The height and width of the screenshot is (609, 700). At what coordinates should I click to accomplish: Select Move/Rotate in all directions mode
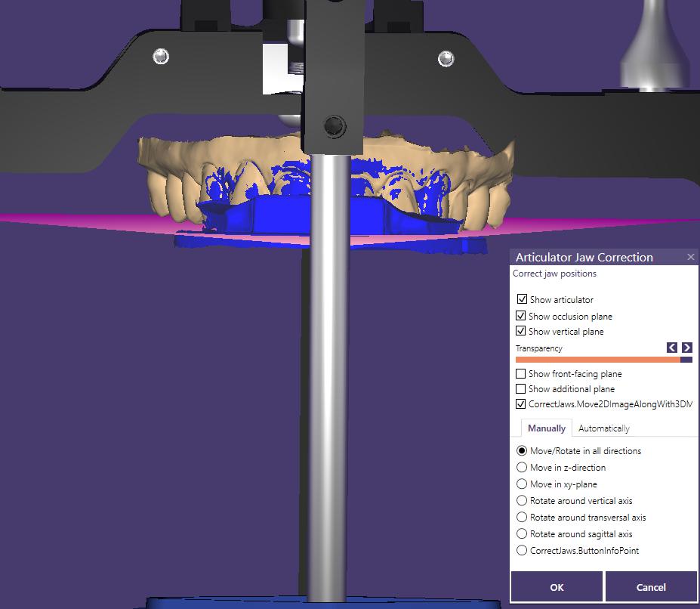[x=522, y=450]
